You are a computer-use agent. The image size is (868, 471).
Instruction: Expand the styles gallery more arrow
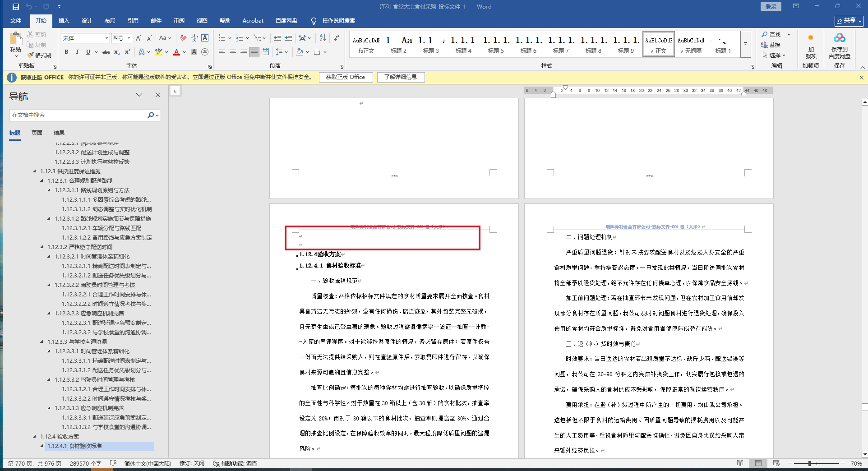(x=745, y=44)
